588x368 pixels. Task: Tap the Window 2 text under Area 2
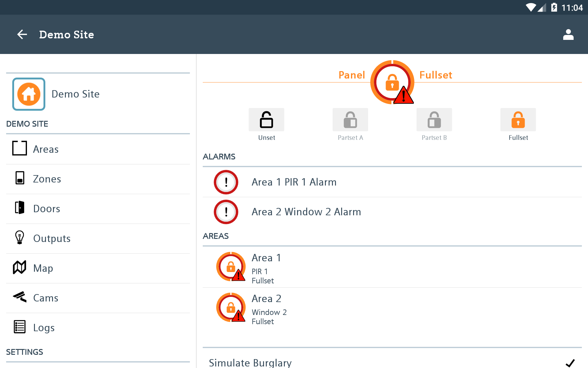(x=269, y=312)
